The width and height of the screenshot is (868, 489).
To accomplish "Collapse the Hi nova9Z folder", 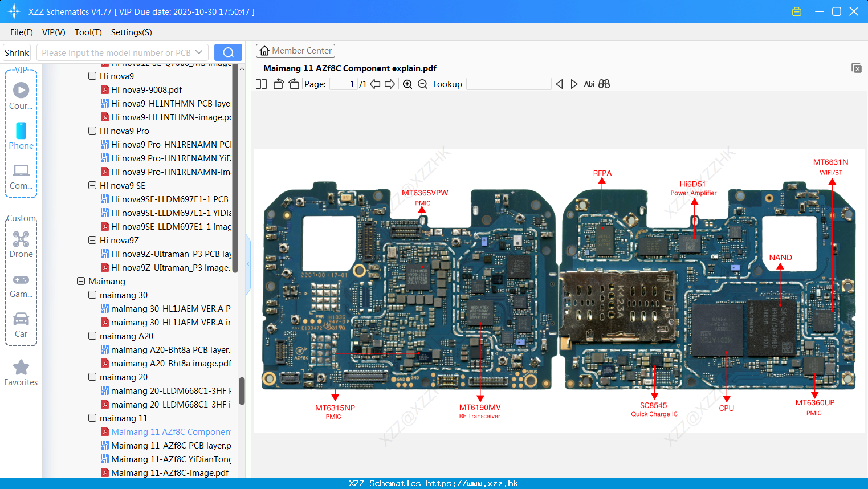I will [92, 240].
